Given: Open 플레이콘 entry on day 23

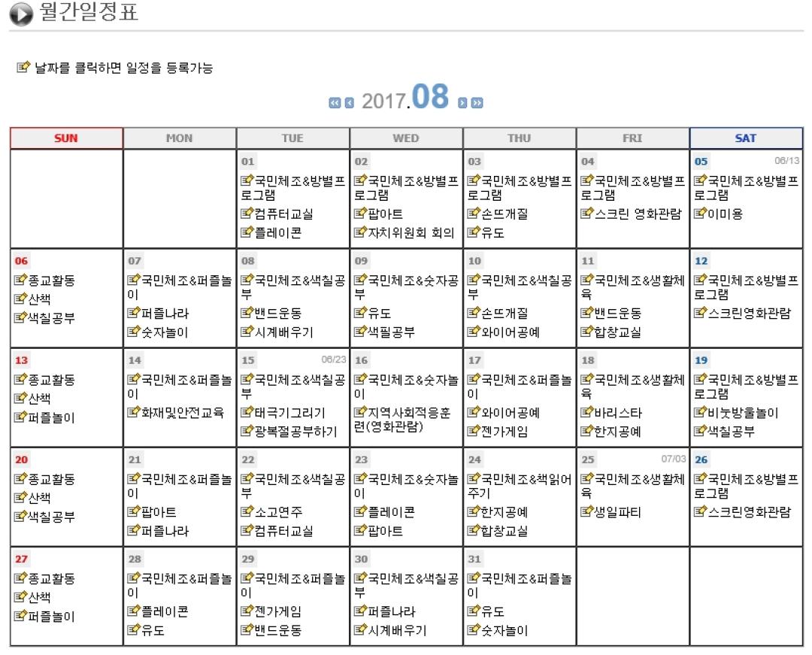Looking at the screenshot, I should [x=392, y=512].
